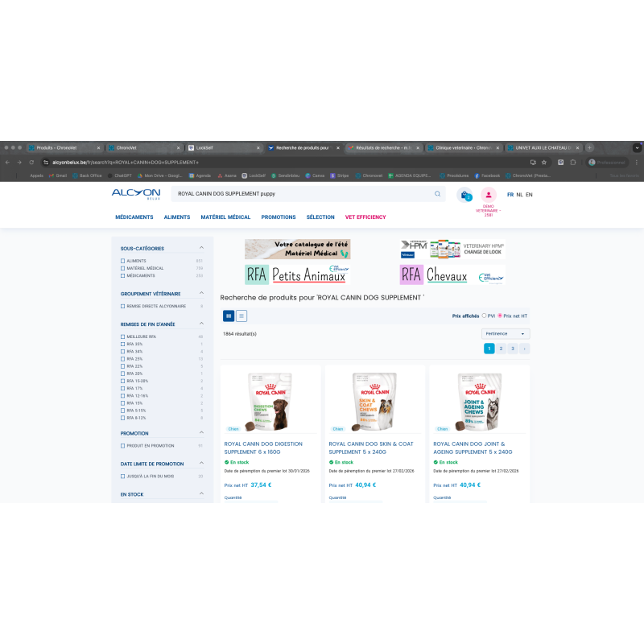
Task: Open ROYAL CANIN DOG SKIN & COAT link
Action: pyautogui.click(x=371, y=448)
